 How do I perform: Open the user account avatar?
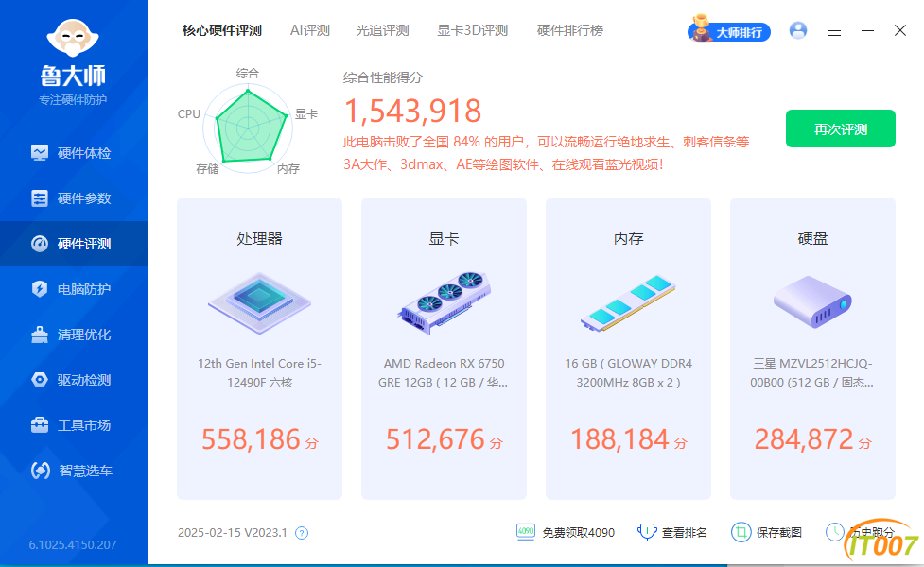click(798, 30)
